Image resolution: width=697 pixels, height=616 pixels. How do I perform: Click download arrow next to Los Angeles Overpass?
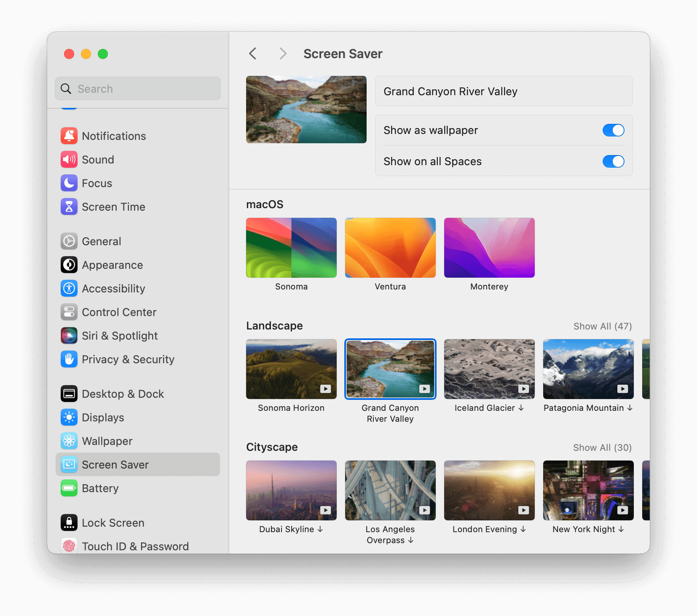click(x=411, y=540)
